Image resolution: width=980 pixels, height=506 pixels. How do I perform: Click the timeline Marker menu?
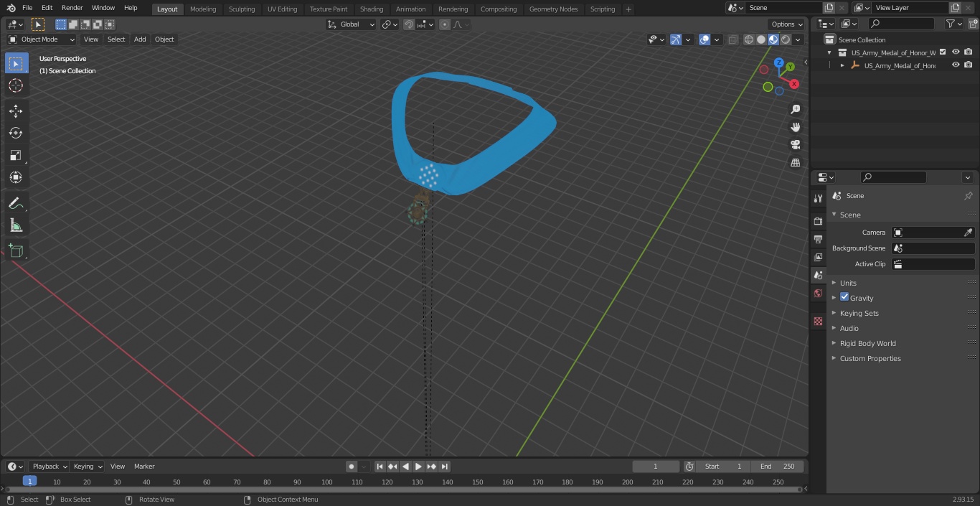pyautogui.click(x=144, y=467)
